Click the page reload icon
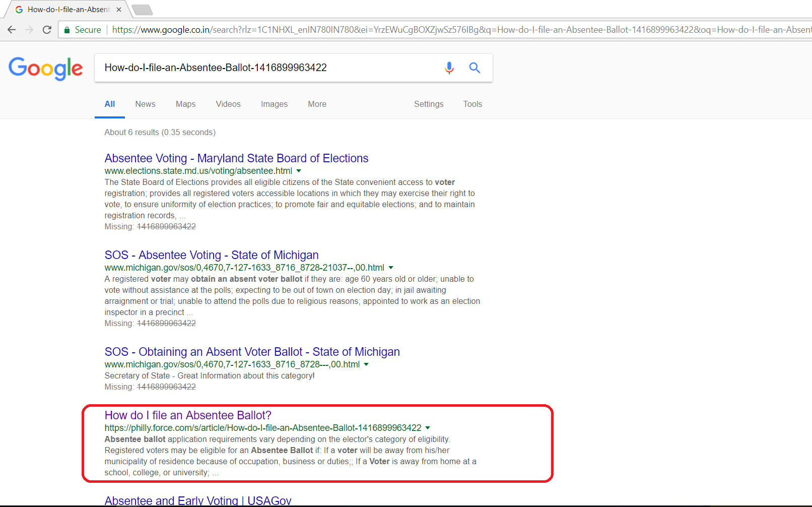 [x=47, y=30]
